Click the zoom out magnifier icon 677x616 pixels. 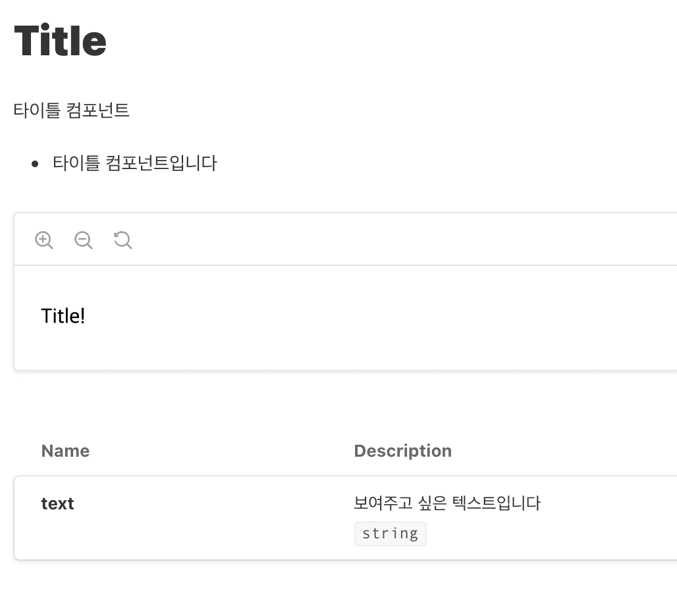tap(84, 240)
